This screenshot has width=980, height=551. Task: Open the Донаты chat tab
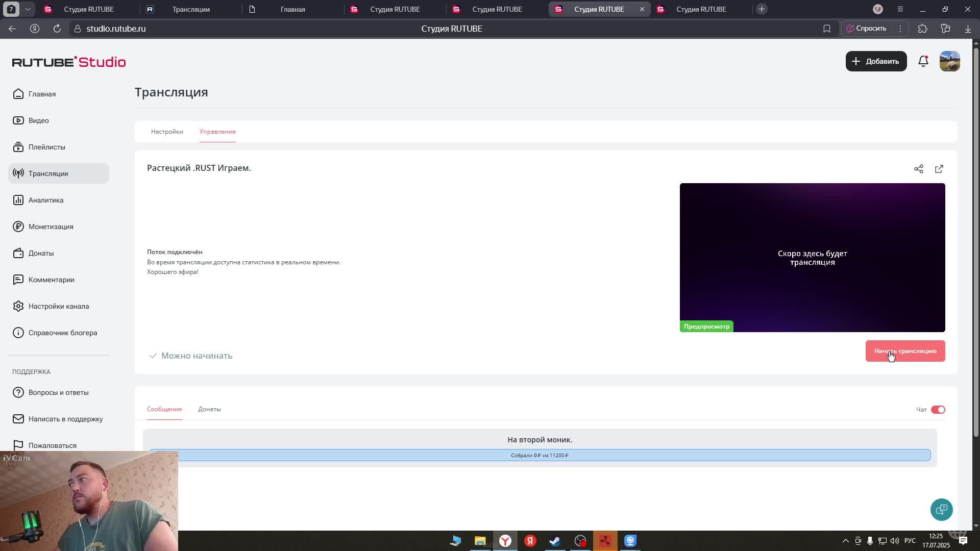(209, 409)
